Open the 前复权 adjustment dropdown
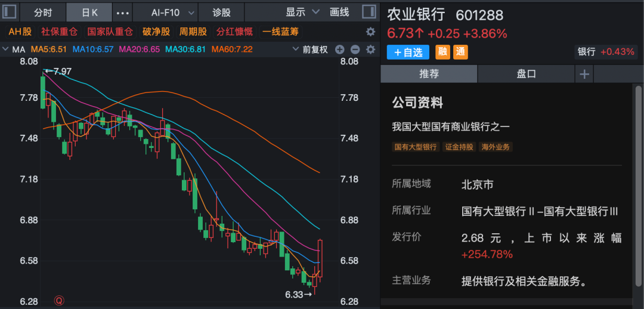644x309 pixels. (311, 50)
